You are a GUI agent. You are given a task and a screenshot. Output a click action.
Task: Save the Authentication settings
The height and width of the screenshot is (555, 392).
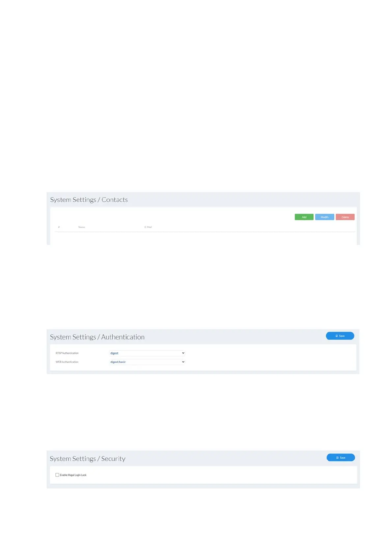pos(340,336)
